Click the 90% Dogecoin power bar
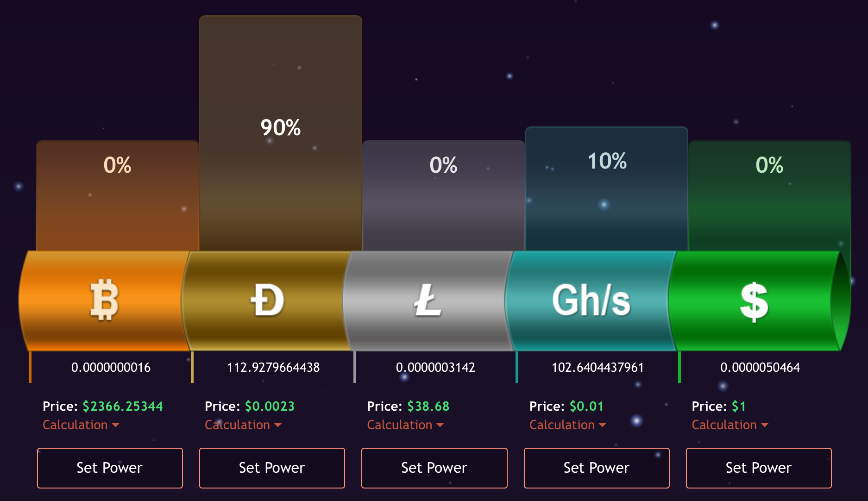Screen dimensions: 868x501 [x=281, y=133]
